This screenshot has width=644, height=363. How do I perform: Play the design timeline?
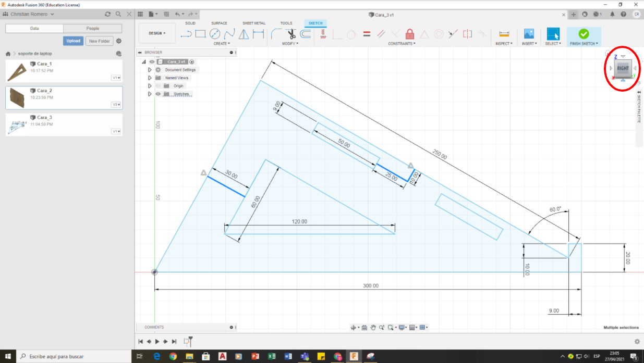point(157,342)
